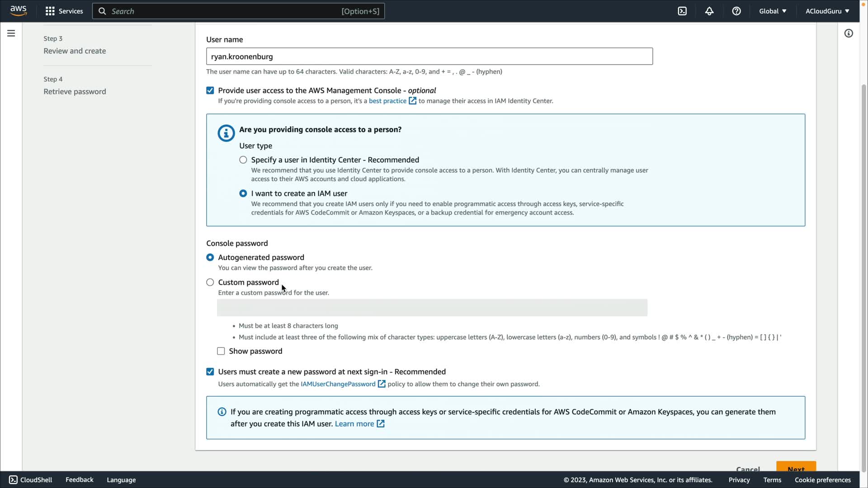
Task: Launch CloudShell from top bar icon
Action: pos(682,11)
